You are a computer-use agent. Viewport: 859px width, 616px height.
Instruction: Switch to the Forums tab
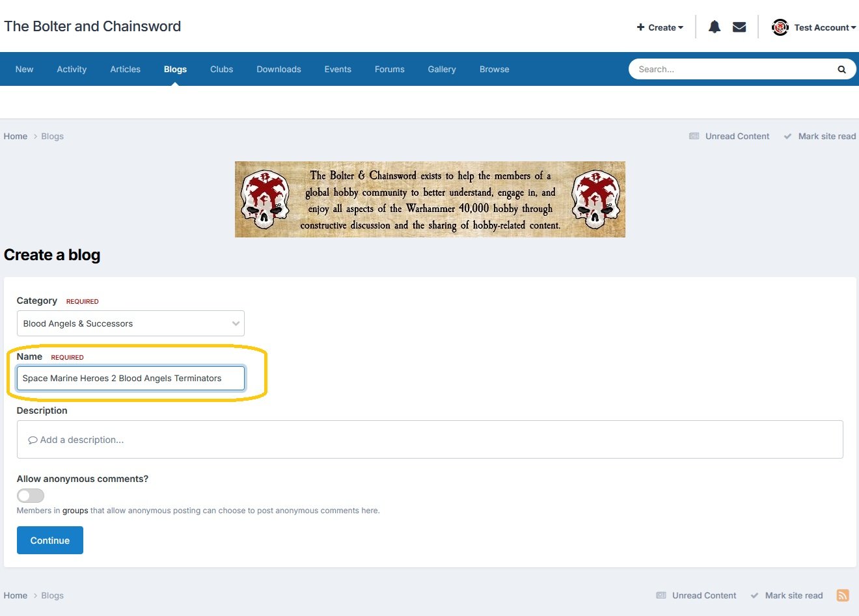[389, 70]
